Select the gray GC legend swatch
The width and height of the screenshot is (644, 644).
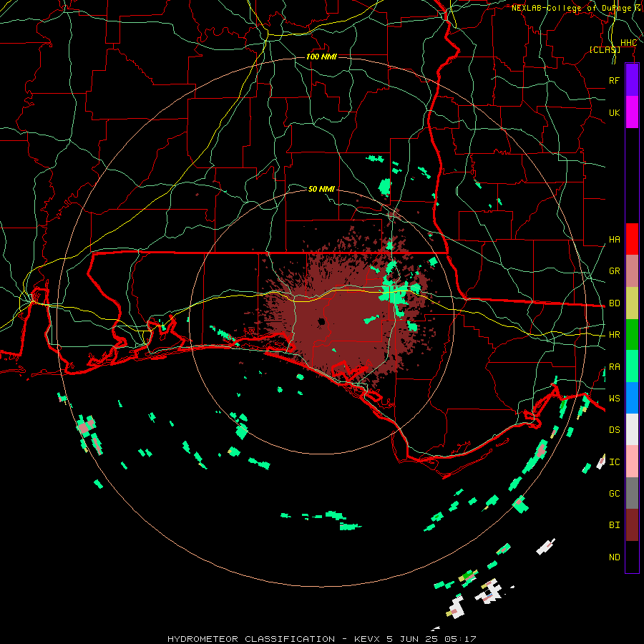coord(632,493)
